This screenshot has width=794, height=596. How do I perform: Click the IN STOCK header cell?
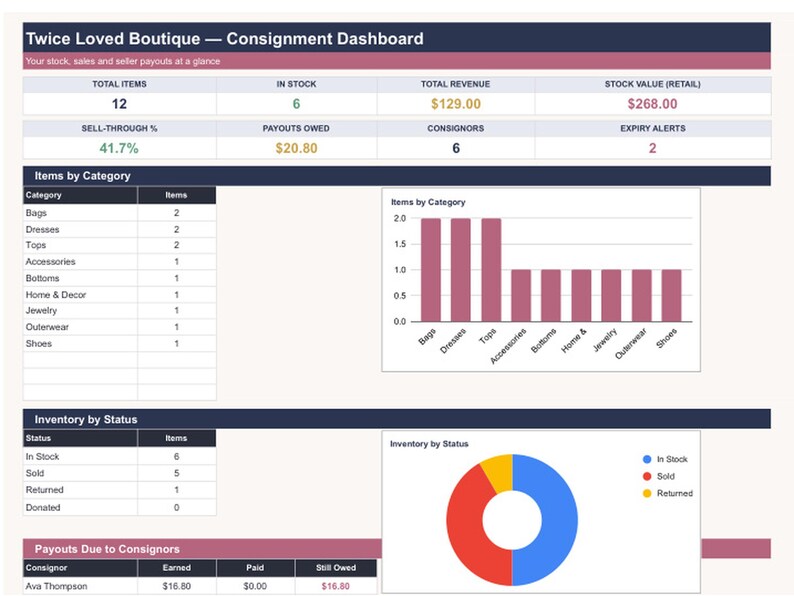(x=296, y=84)
